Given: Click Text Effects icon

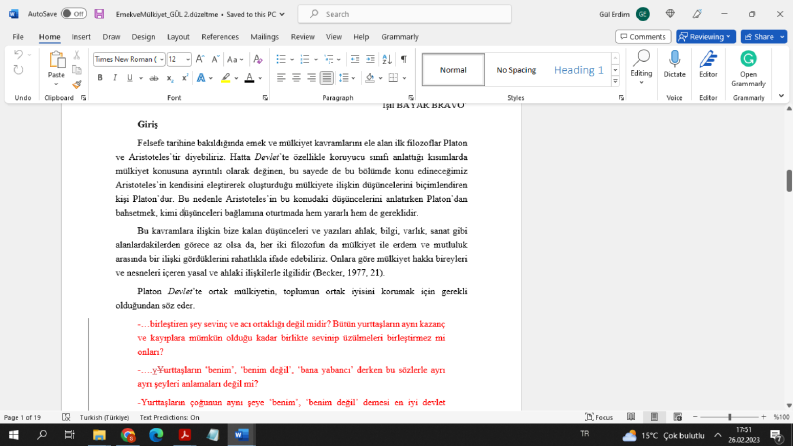Looking at the screenshot, I should tap(201, 78).
